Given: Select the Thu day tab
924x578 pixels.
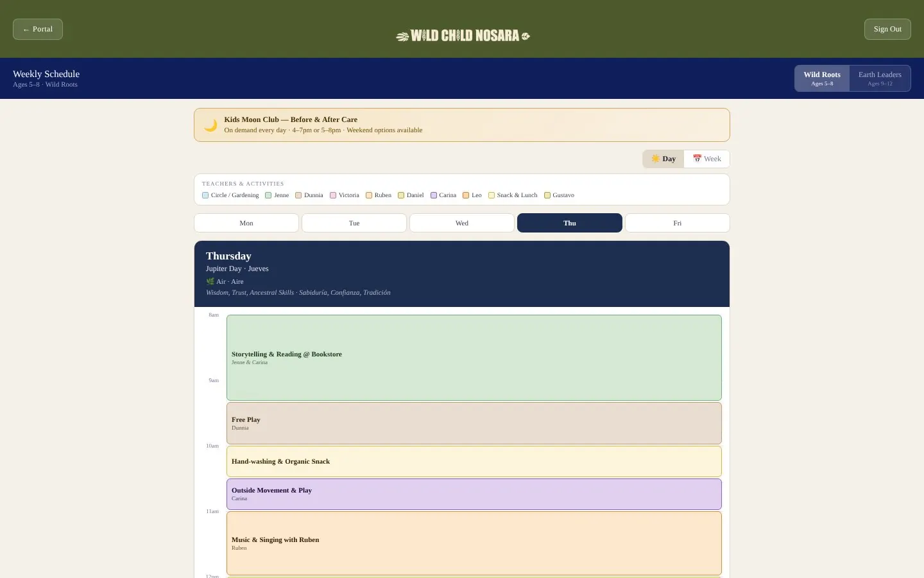Looking at the screenshot, I should 570,223.
